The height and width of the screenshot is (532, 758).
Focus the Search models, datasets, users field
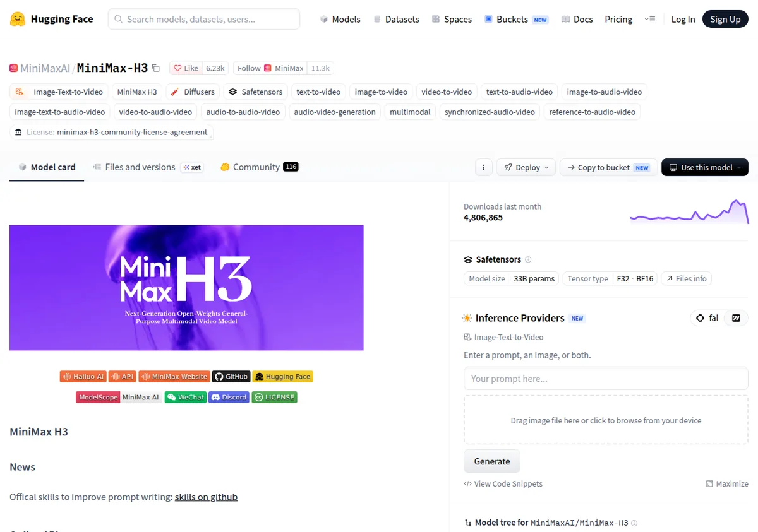click(x=204, y=19)
